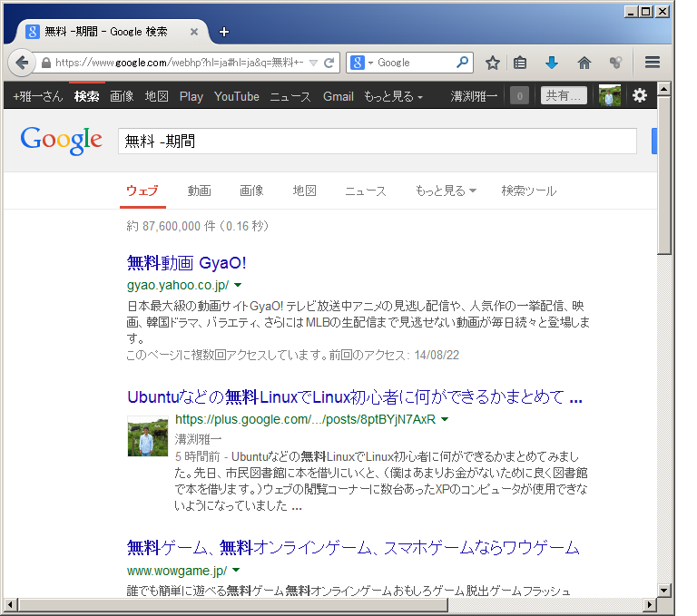The image size is (697, 616).
Task: Open a new tab with plus
Action: coord(224,32)
